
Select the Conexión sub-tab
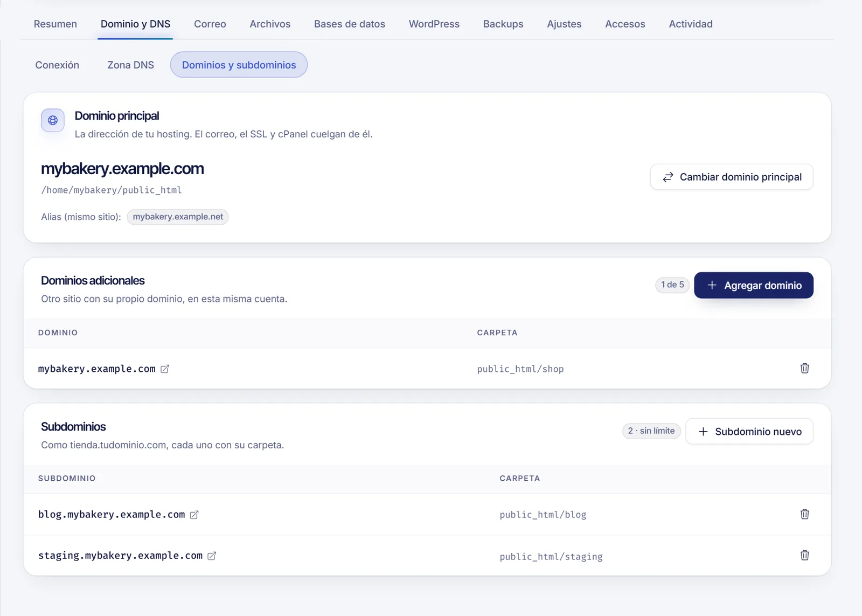click(57, 65)
